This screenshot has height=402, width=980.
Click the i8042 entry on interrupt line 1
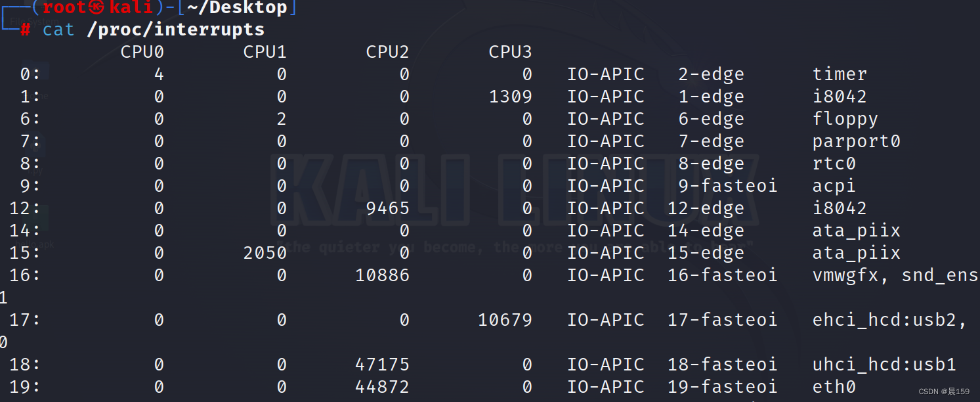tap(840, 96)
